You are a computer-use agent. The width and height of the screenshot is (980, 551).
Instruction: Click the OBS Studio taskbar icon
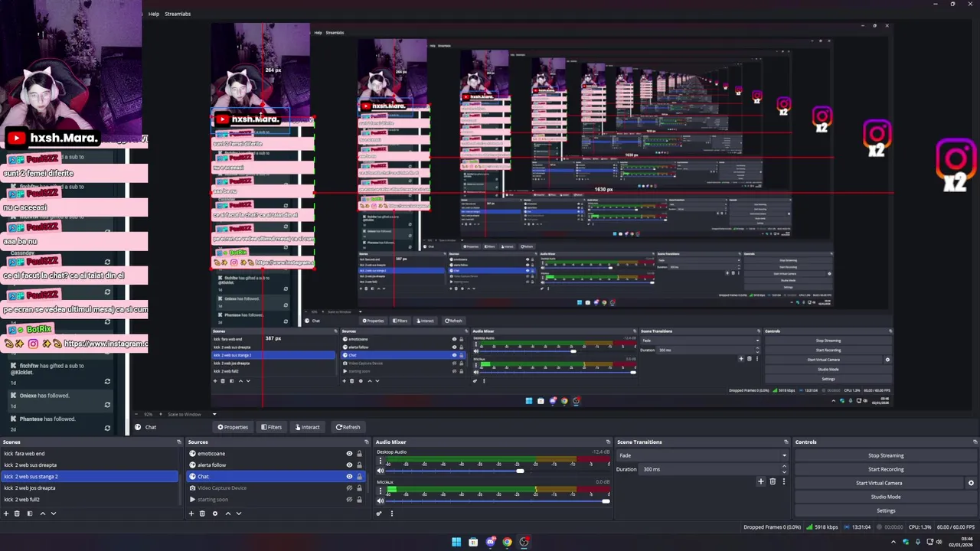pos(524,542)
